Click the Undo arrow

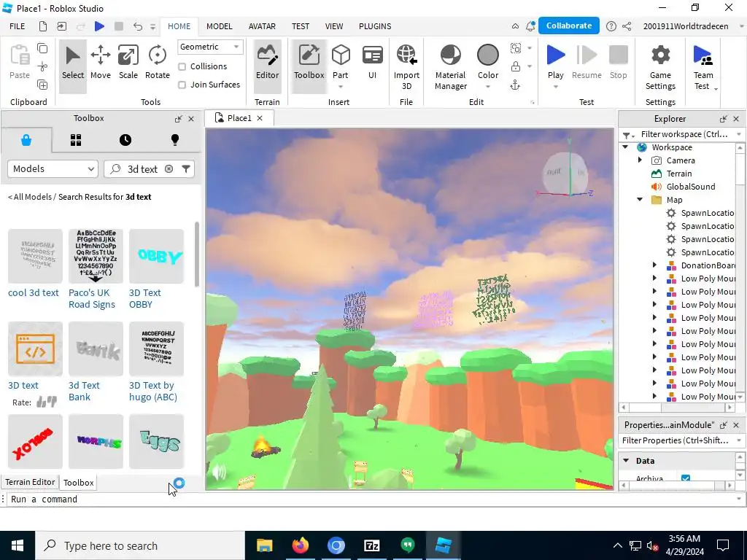138,26
